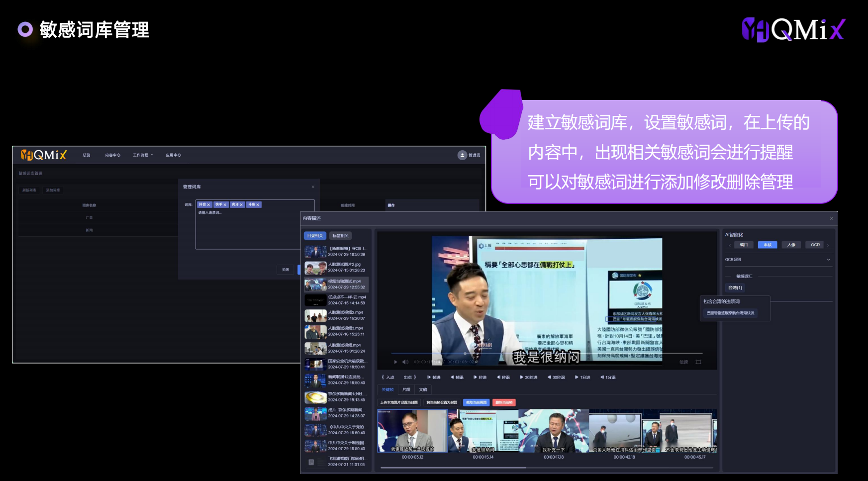Select the 人像 tab in AI智能化 panel
868x481 pixels.
click(791, 245)
